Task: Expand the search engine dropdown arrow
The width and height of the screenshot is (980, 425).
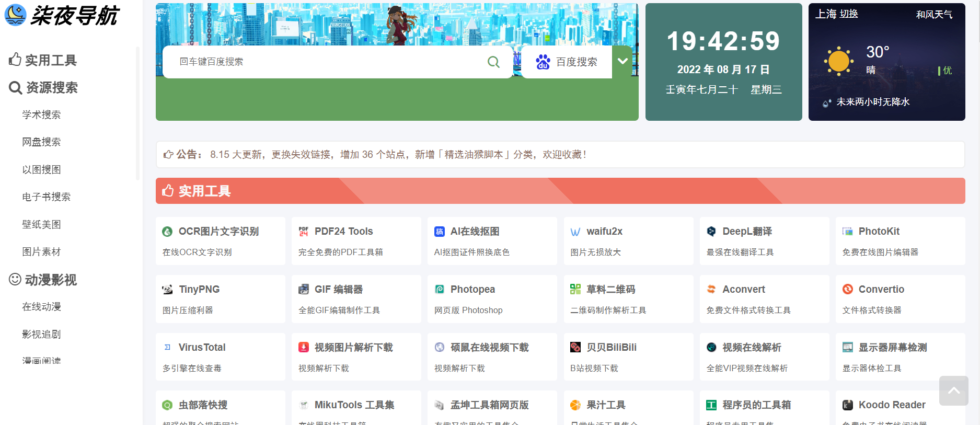Action: [x=622, y=61]
